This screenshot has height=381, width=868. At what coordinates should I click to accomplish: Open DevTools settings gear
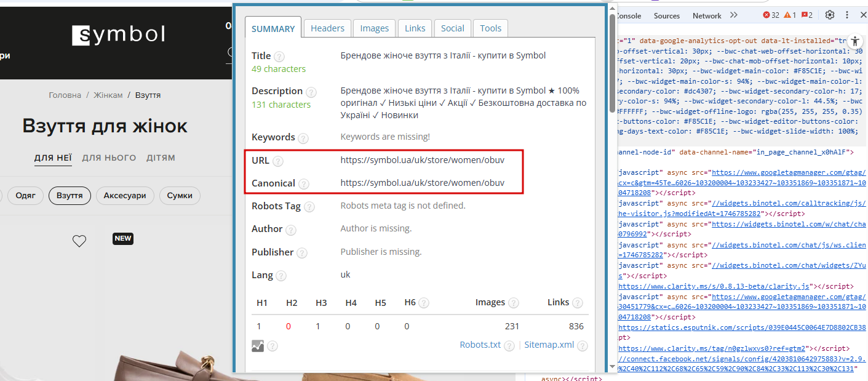[830, 15]
